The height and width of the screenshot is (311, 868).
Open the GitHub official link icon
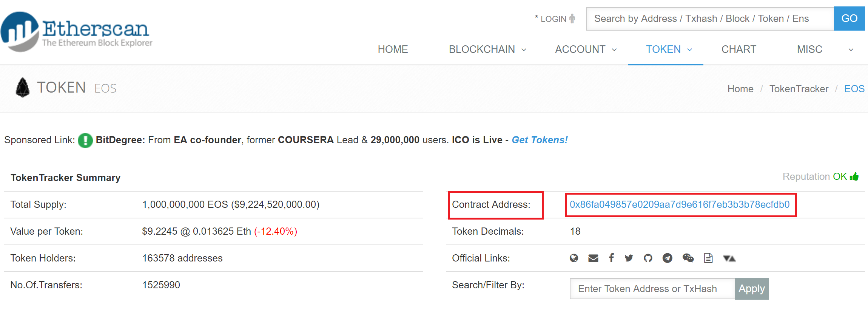pyautogui.click(x=648, y=258)
